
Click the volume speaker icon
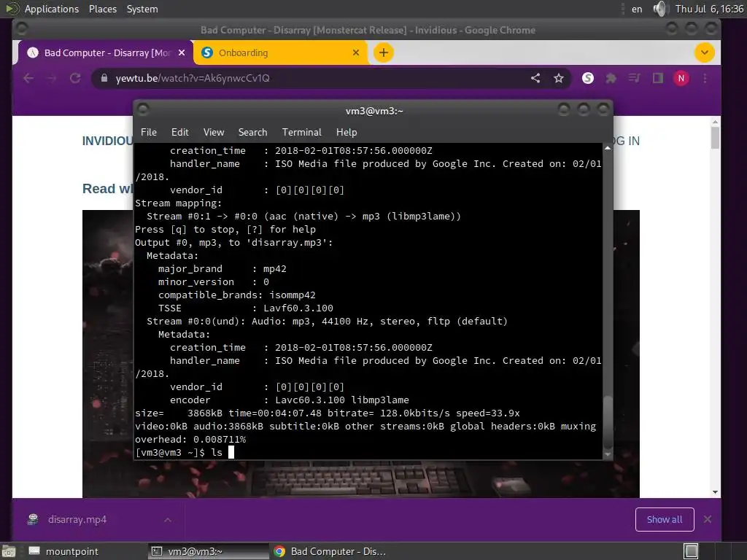(x=660, y=9)
